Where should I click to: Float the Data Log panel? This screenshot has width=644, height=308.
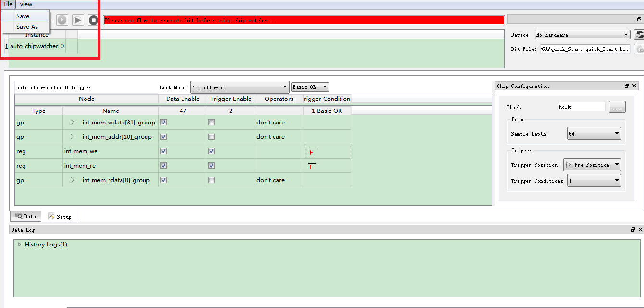tap(633, 230)
